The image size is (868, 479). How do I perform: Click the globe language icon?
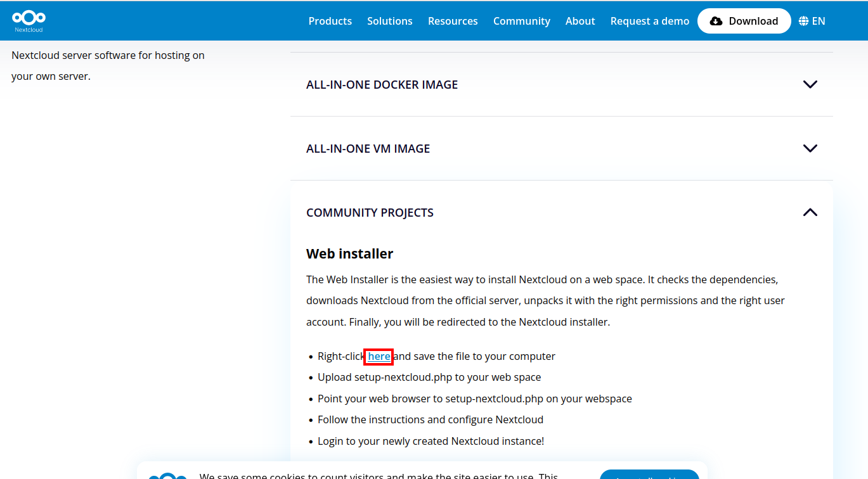coord(804,21)
